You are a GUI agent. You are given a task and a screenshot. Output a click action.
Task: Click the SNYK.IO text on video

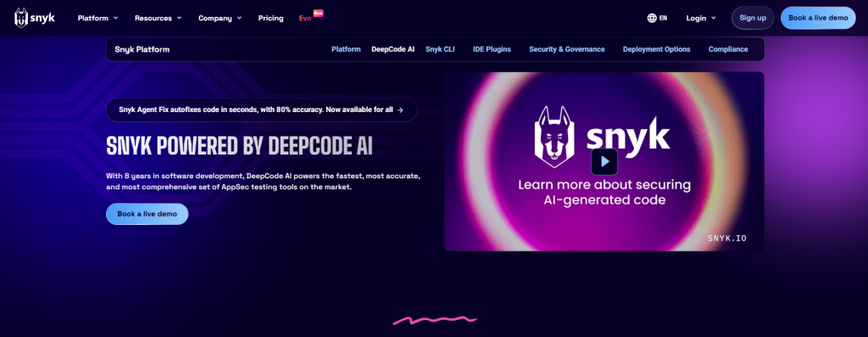coord(726,239)
